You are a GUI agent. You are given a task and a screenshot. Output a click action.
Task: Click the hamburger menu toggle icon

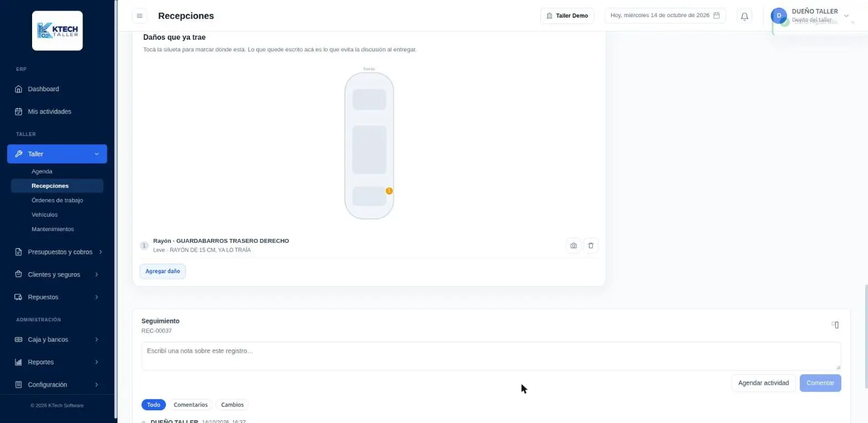139,16
